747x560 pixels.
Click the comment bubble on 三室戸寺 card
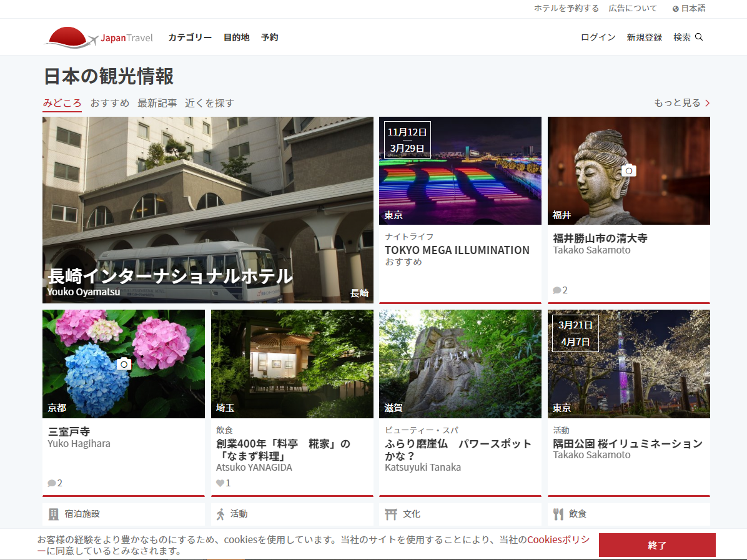point(51,482)
